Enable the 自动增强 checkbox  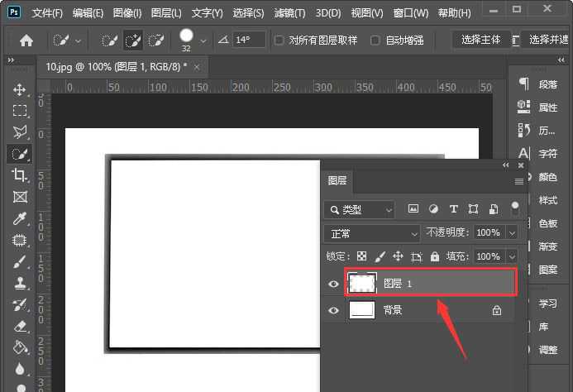click(375, 40)
